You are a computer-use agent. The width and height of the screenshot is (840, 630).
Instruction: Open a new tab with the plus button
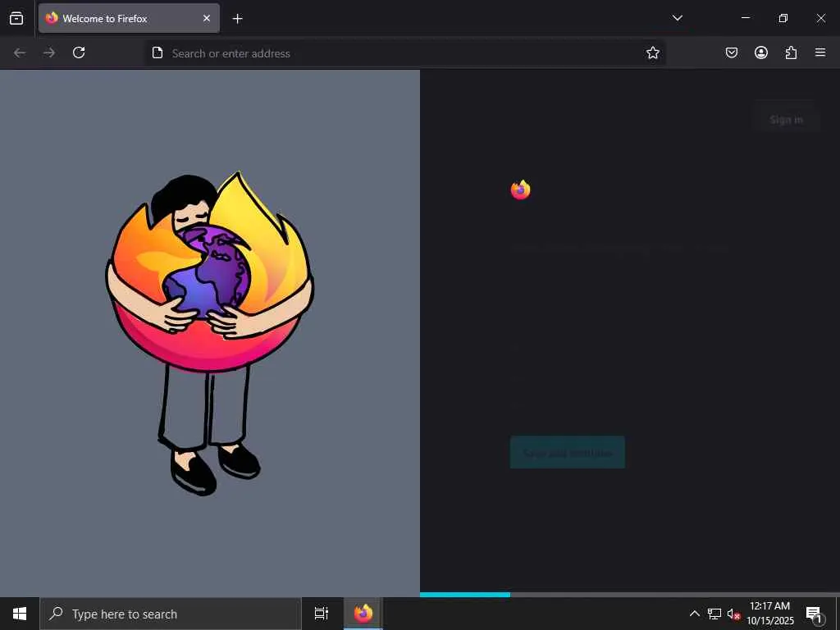click(237, 19)
